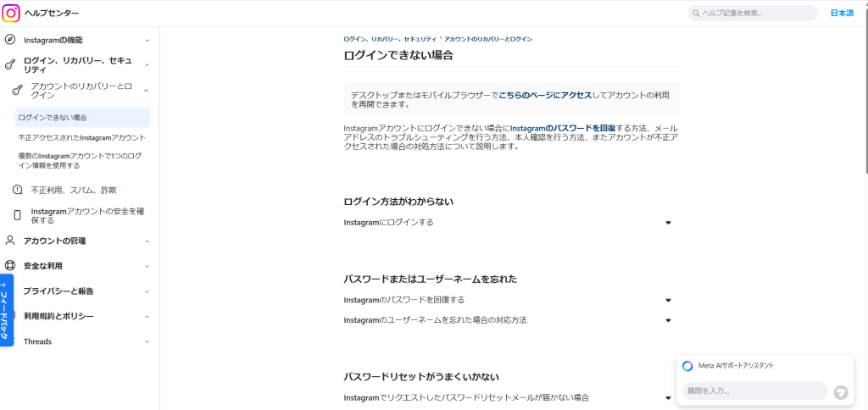Screen dimensions: 868x410
Task: Click the send icon in Meta AI assistant
Action: pos(840,391)
